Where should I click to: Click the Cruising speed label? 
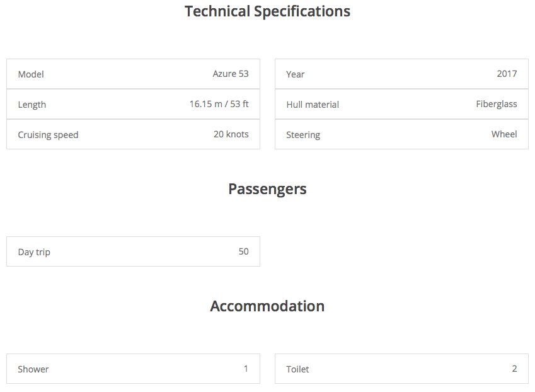[48, 135]
